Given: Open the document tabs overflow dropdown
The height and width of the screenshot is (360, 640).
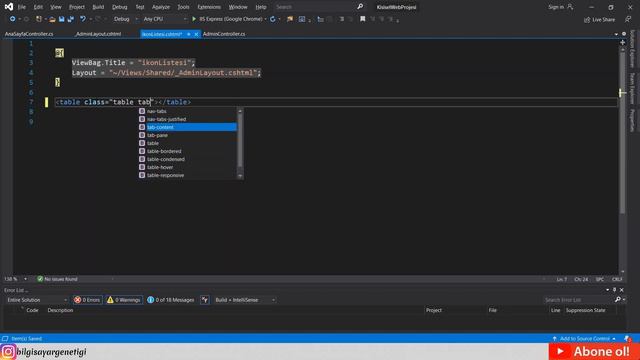Looking at the screenshot, I should (x=616, y=34).
